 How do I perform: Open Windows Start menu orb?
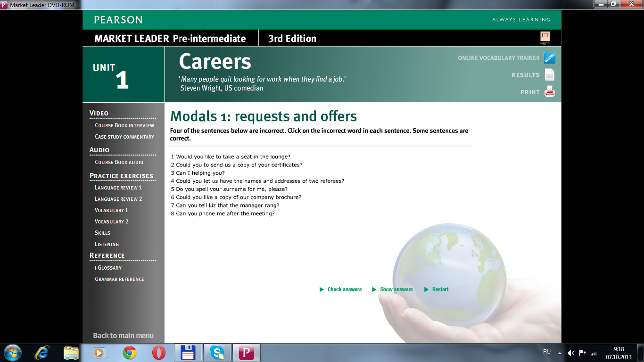click(x=12, y=353)
